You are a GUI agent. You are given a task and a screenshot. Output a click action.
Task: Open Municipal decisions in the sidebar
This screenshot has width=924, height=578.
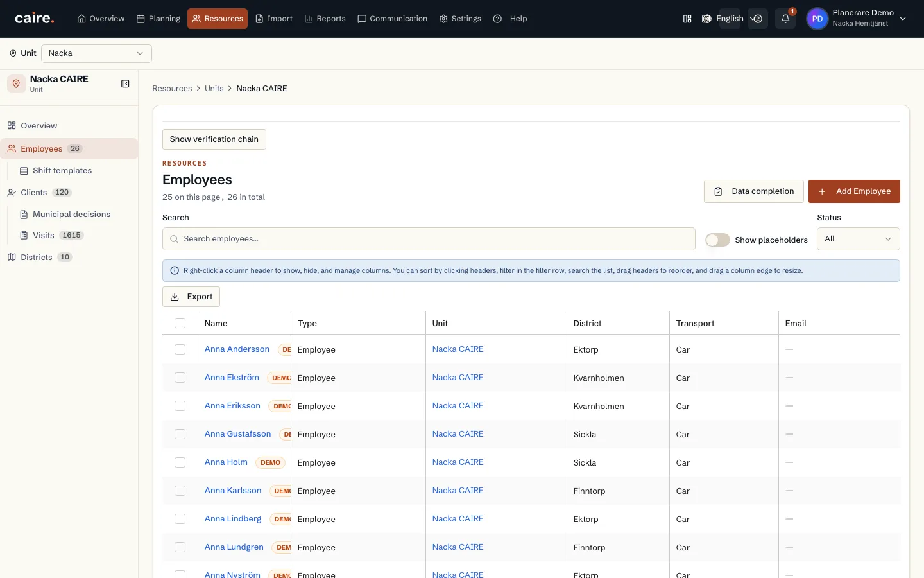pos(71,215)
